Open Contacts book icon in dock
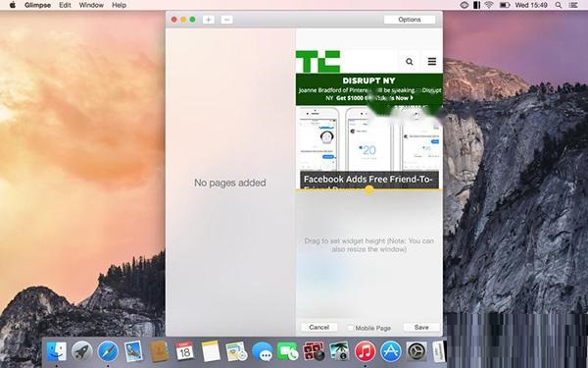588x368 pixels. point(159,351)
